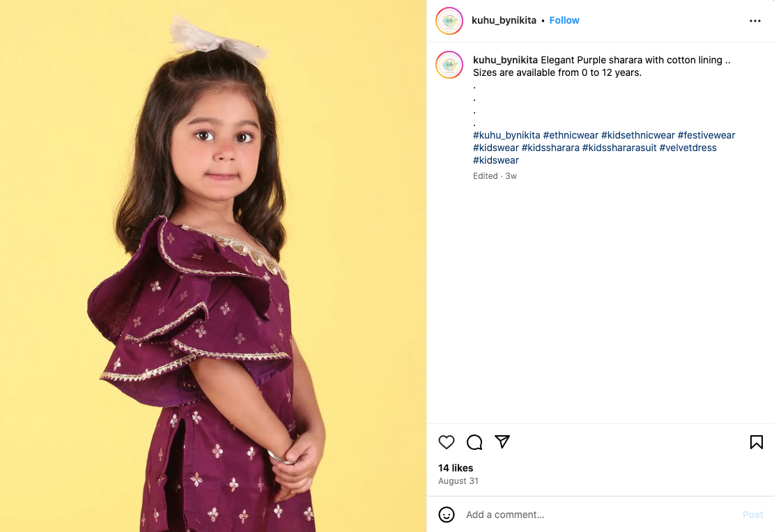Open kuhu_bynikita username in the caption
Image resolution: width=774 pixels, height=532 pixels.
[x=506, y=60]
